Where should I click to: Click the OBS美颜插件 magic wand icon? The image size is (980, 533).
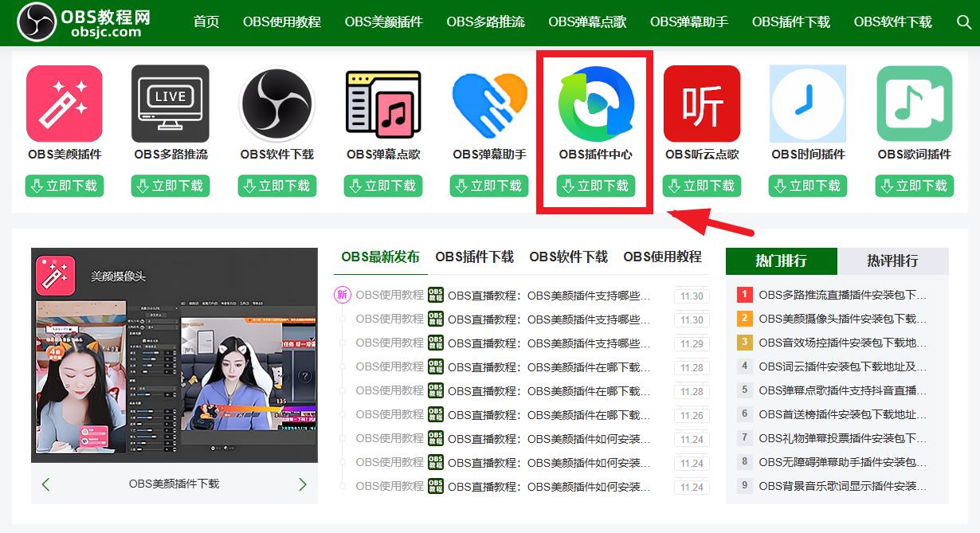coord(65,104)
